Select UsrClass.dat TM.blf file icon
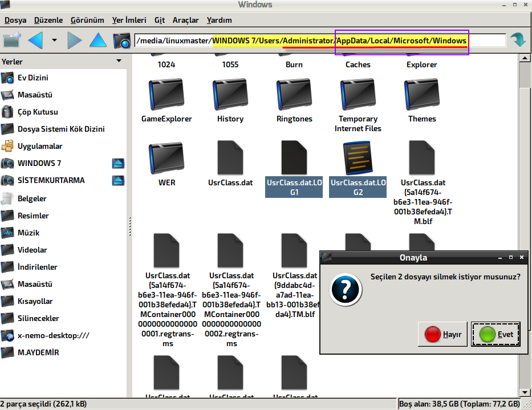 422,158
